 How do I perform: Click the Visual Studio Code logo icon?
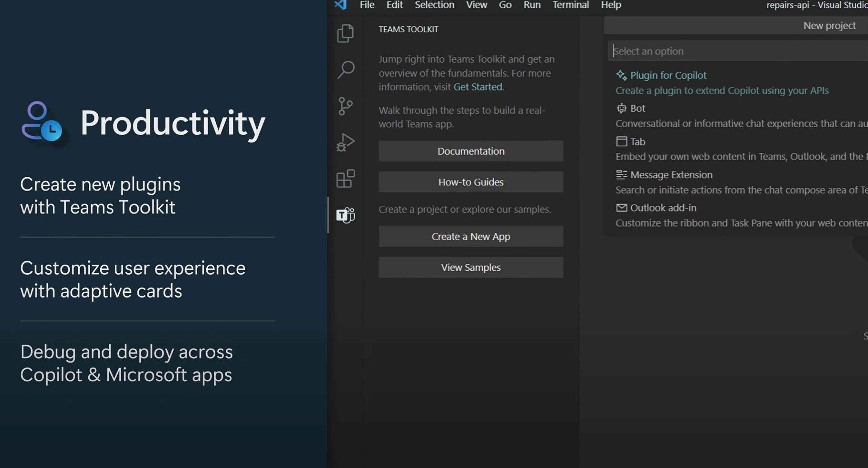tap(340, 5)
